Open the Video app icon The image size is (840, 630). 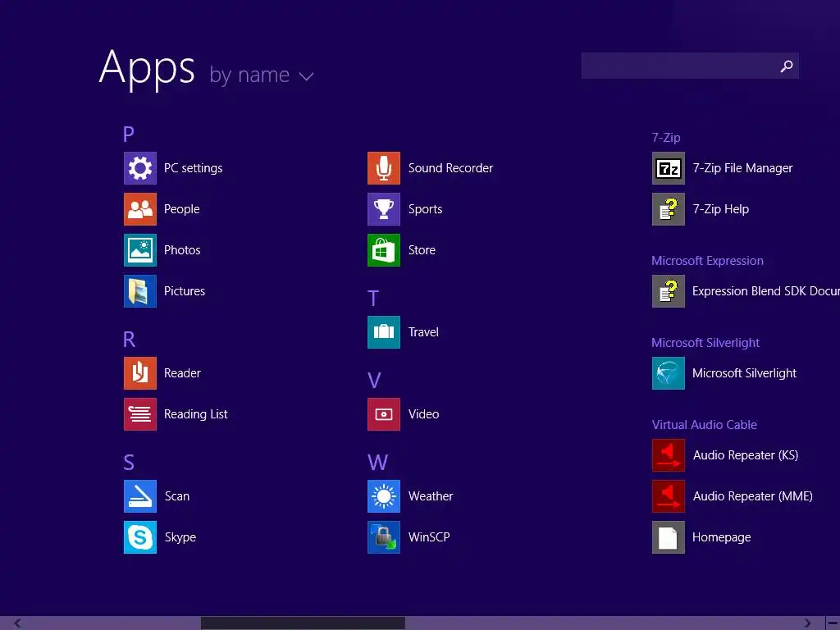(x=384, y=414)
